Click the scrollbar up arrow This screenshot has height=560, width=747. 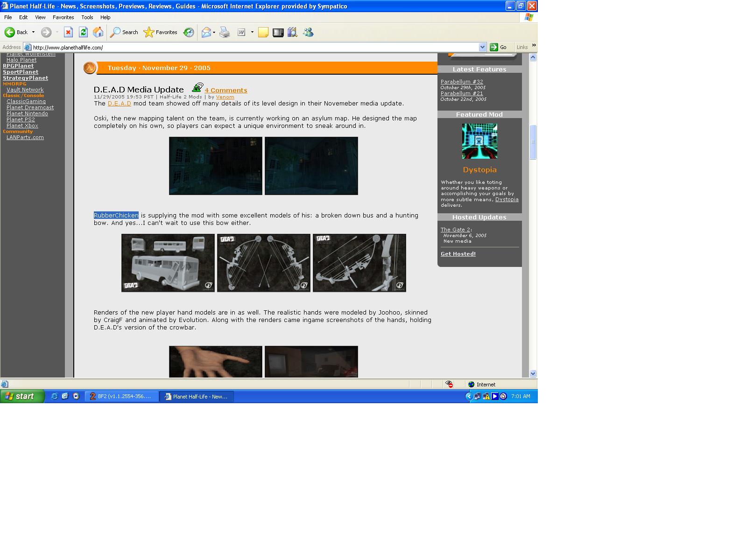click(533, 57)
